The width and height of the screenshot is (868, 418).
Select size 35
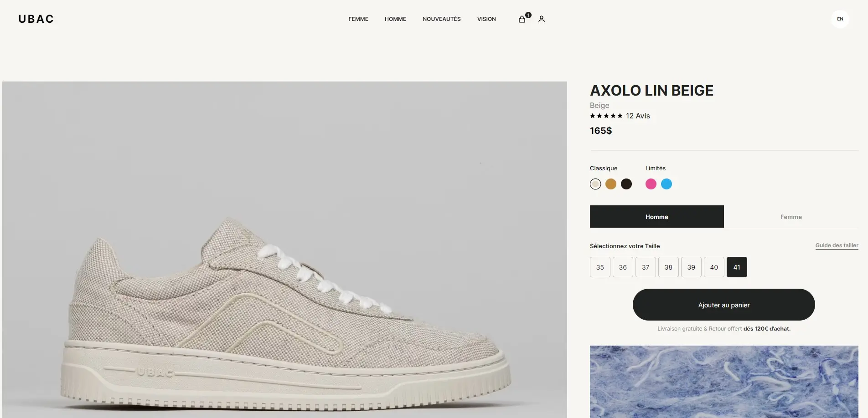coord(600,267)
